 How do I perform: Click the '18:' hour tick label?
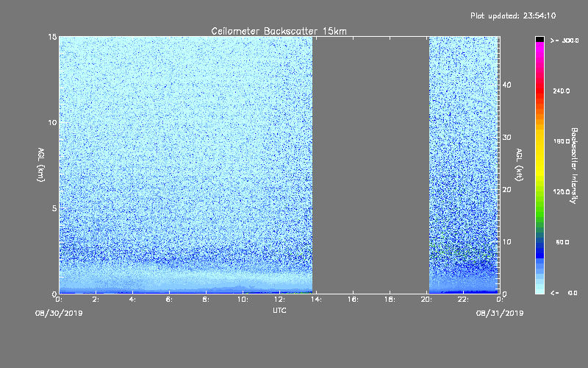(390, 300)
